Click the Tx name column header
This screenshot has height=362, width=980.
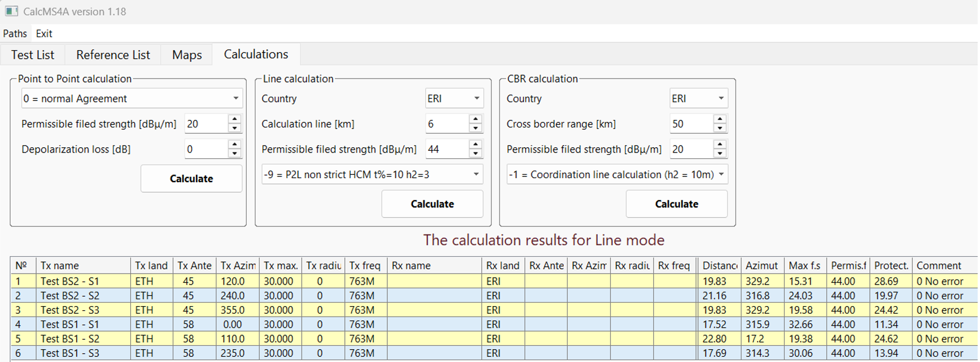click(x=83, y=265)
